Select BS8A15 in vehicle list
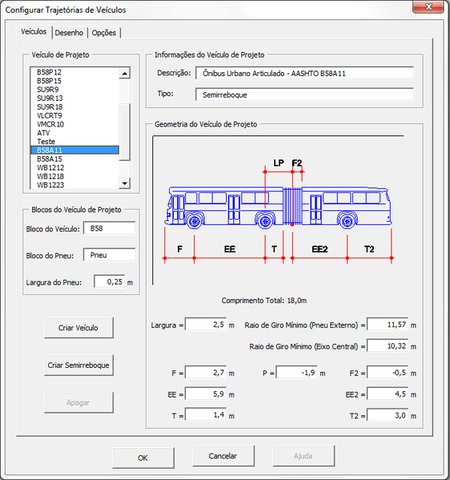Image resolution: width=450 pixels, height=480 pixels. pos(75,159)
